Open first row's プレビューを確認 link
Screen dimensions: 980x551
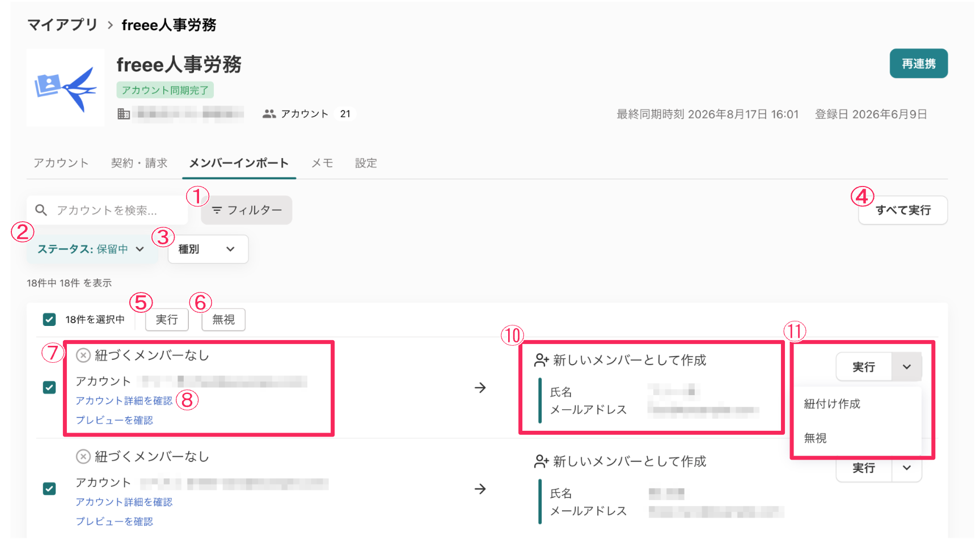coord(115,420)
